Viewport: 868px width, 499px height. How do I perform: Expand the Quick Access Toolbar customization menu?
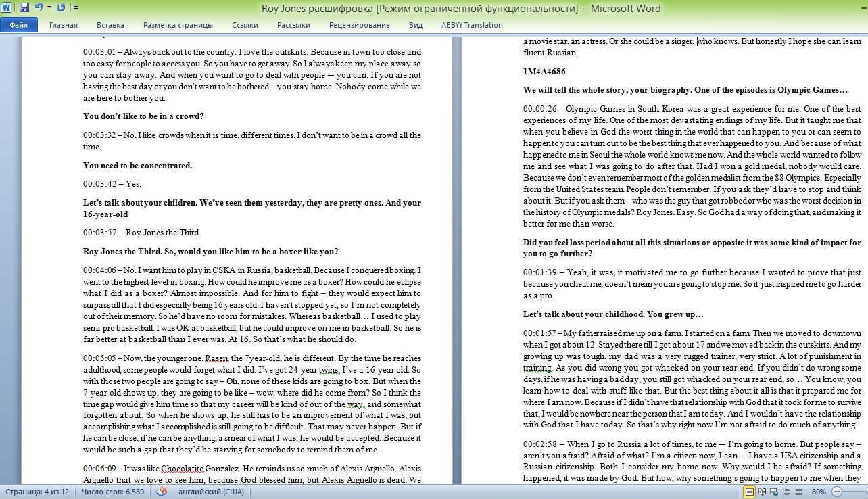[x=75, y=8]
